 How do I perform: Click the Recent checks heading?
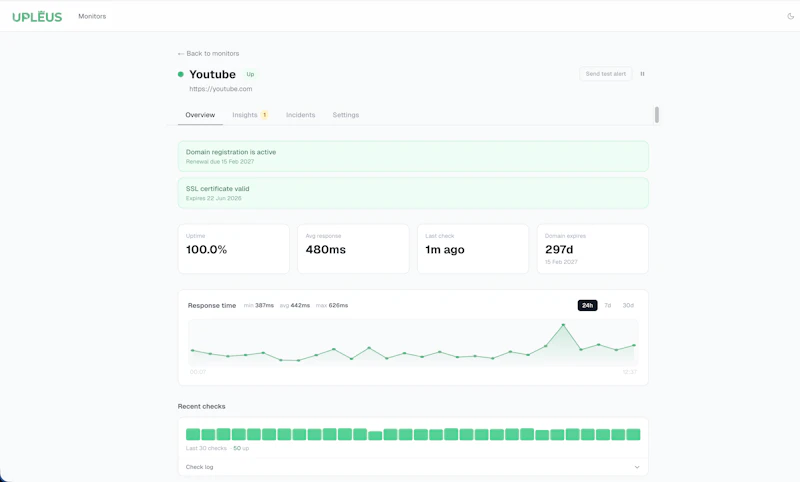[x=202, y=407]
